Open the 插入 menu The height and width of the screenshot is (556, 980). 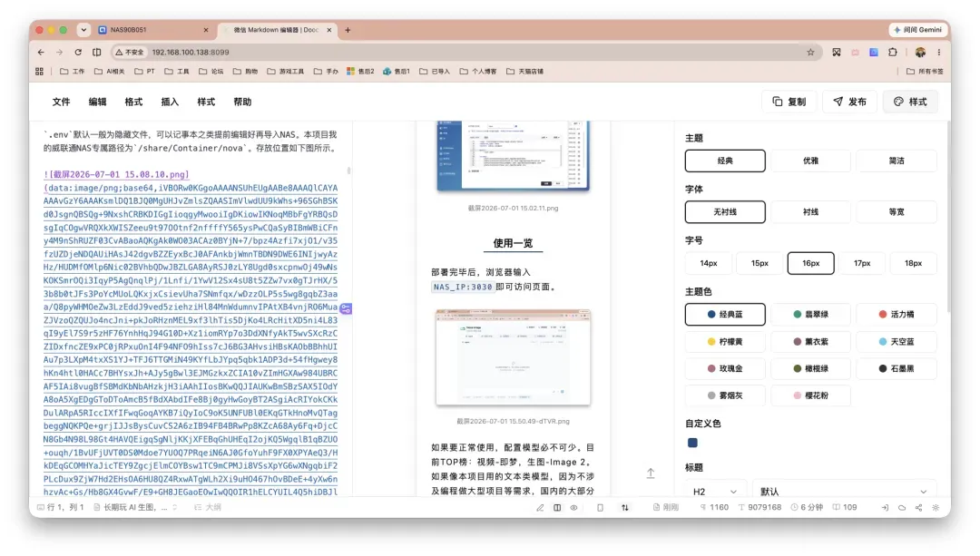point(170,102)
